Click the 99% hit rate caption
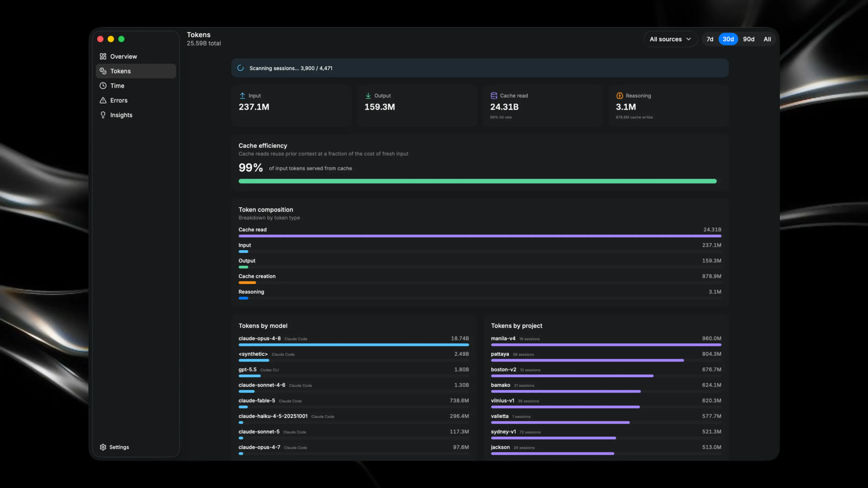This screenshot has height=488, width=868. (x=501, y=117)
